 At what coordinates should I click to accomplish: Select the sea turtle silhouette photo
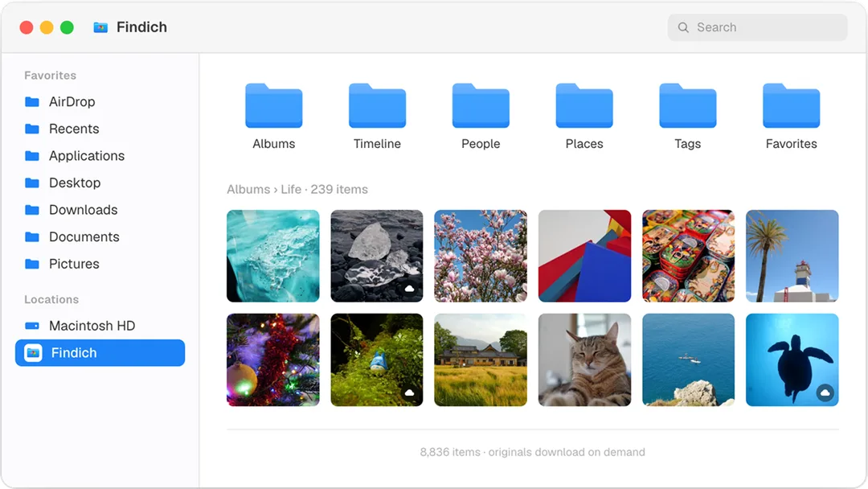click(x=792, y=360)
